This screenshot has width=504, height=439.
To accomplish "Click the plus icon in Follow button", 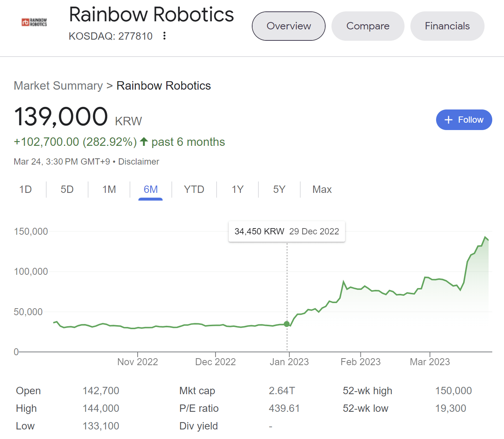I will click(448, 120).
